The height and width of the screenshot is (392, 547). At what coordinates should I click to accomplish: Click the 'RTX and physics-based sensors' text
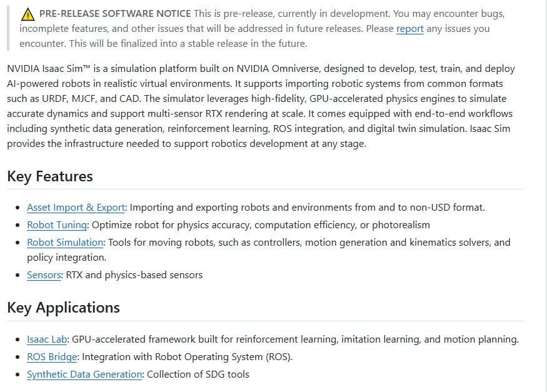(x=134, y=275)
